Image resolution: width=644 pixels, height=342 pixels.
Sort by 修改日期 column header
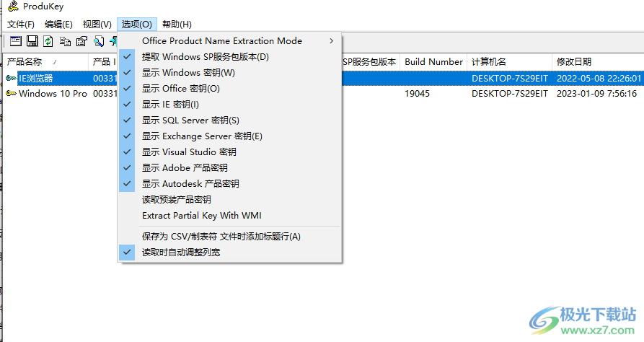(x=598, y=61)
